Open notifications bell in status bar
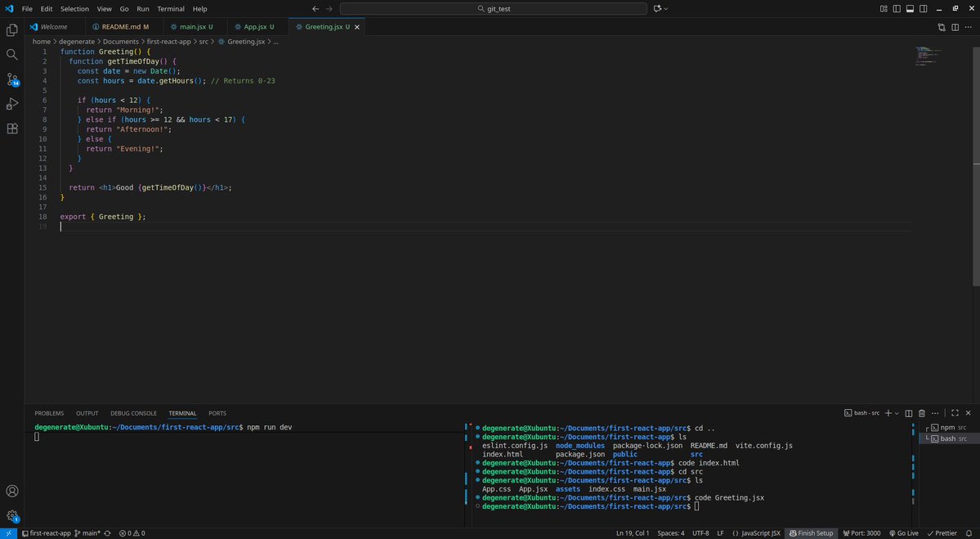Image resolution: width=980 pixels, height=539 pixels. point(969,533)
